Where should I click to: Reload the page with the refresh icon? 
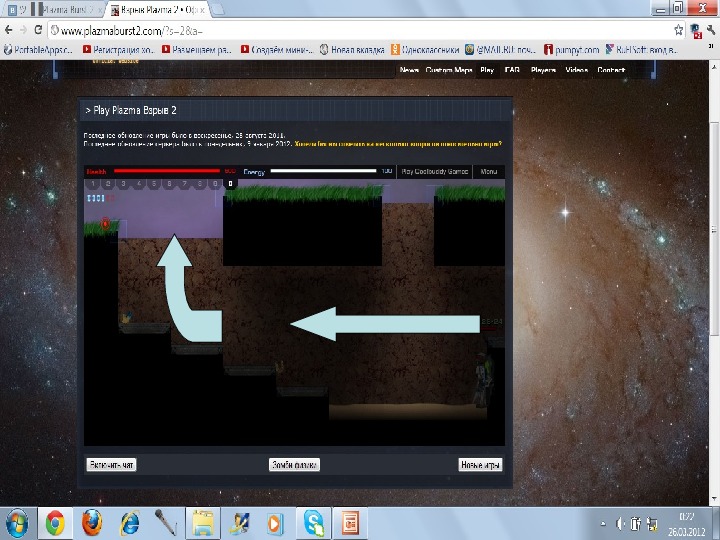[x=38, y=30]
